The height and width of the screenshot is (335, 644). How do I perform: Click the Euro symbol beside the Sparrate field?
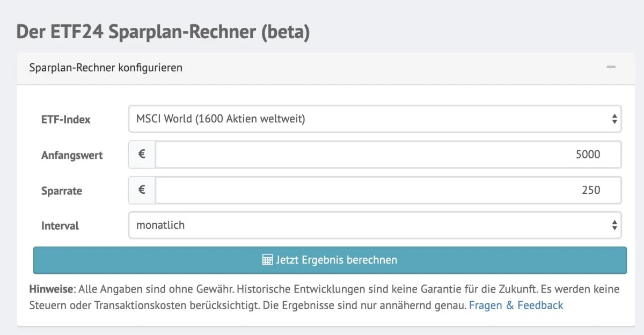[x=141, y=190]
